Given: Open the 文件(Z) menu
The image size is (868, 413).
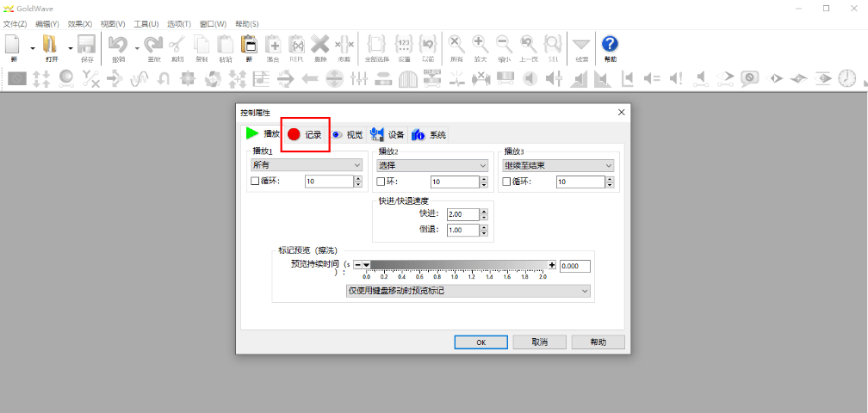Looking at the screenshot, I should tap(15, 24).
